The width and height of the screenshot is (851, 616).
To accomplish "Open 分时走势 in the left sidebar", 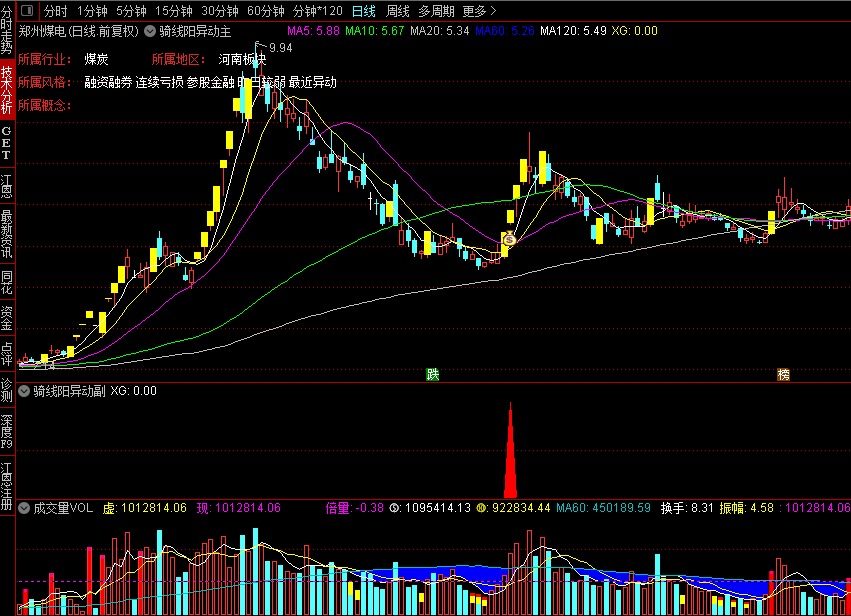I will tap(7, 30).
